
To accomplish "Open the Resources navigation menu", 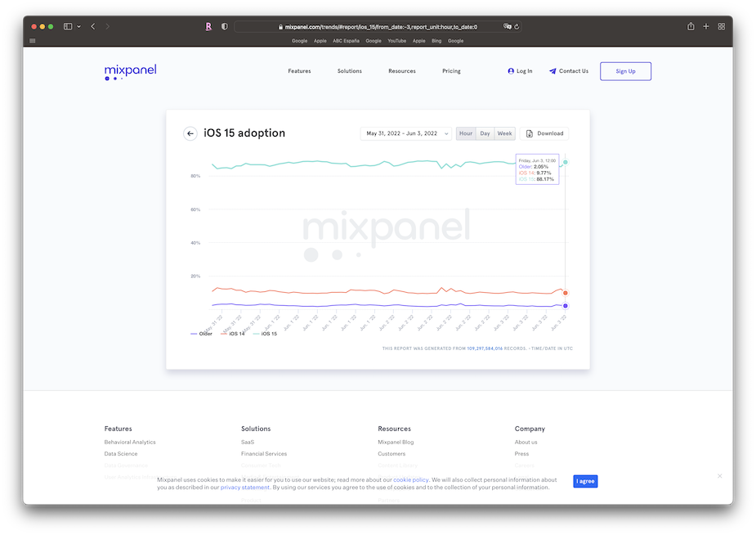I will click(x=402, y=71).
